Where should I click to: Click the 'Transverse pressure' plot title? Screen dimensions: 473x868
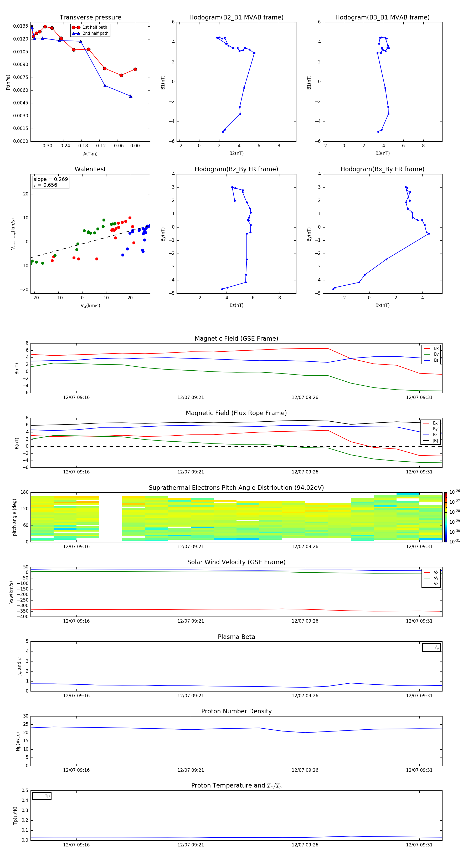click(90, 18)
